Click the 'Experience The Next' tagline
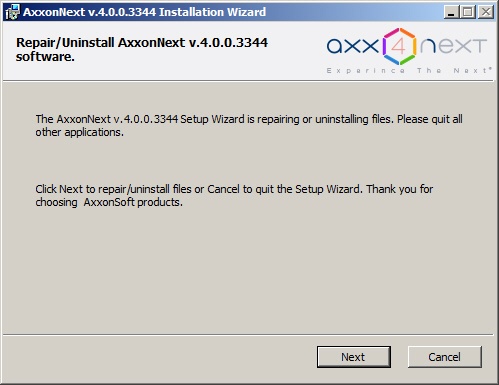Image resolution: width=499 pixels, height=385 pixels. coord(409,71)
